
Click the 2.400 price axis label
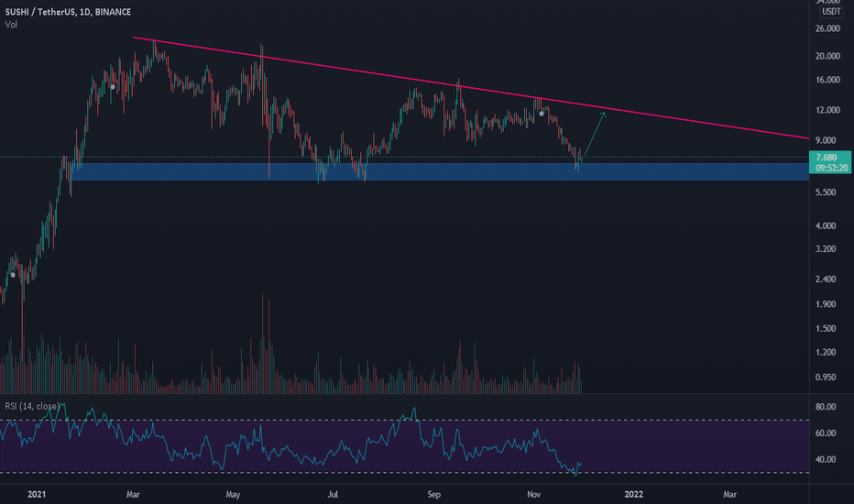[826, 279]
